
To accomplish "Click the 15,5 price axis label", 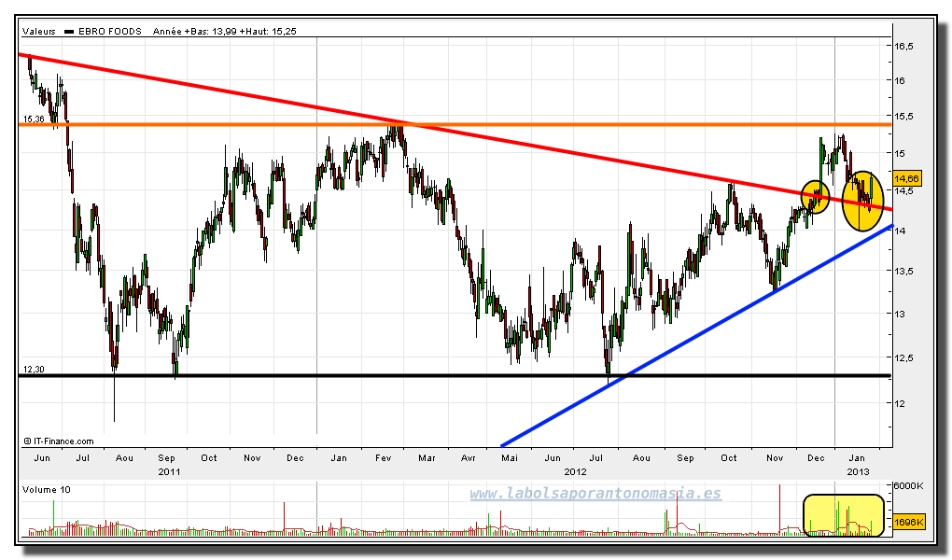I will click(903, 116).
